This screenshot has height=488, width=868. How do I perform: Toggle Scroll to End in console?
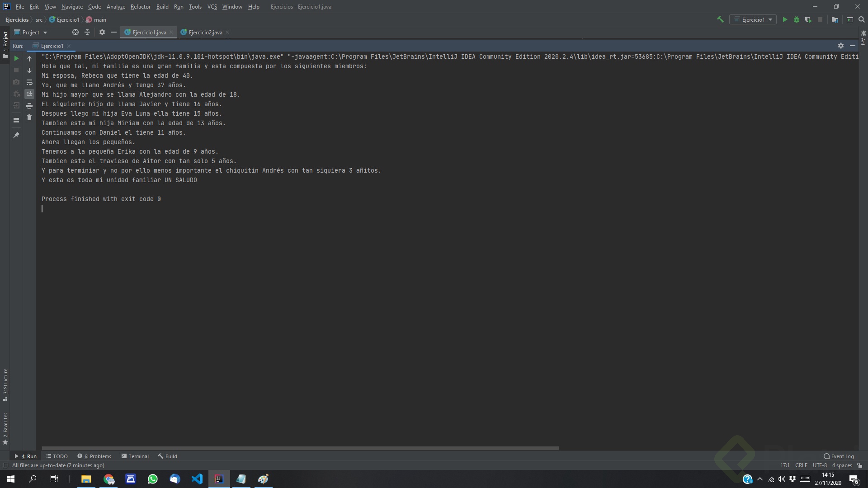click(29, 94)
